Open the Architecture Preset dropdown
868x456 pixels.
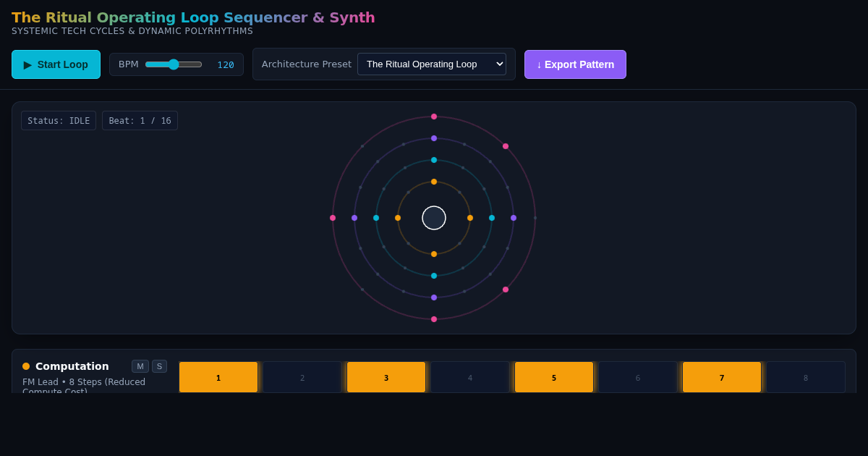click(432, 64)
